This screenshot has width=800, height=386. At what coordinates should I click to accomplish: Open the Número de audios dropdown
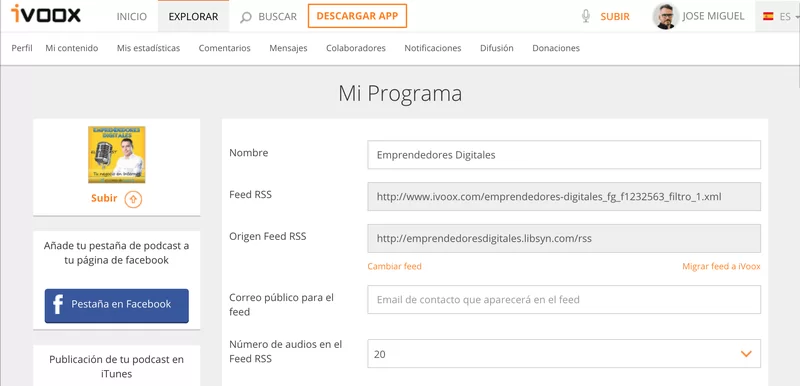564,354
